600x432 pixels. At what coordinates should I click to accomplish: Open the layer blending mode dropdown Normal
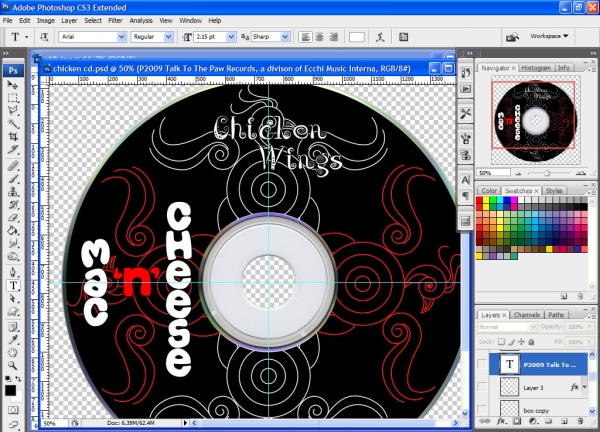click(x=507, y=327)
